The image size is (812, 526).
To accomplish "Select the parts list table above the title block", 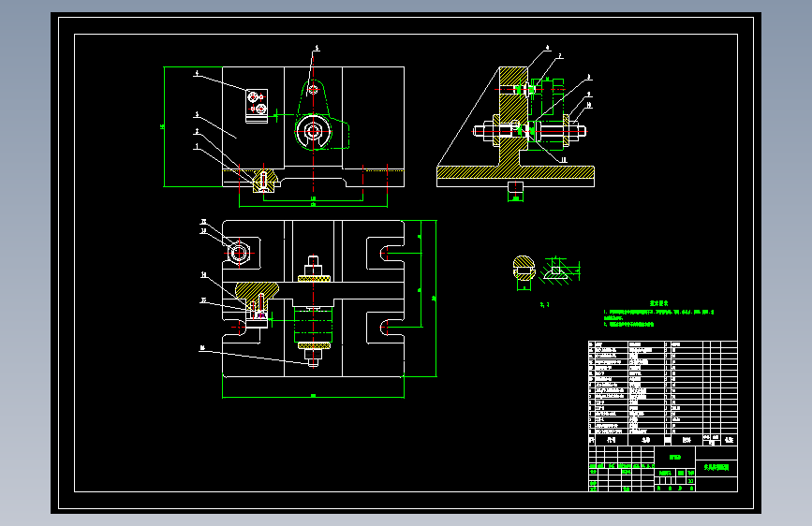I will point(663,392).
